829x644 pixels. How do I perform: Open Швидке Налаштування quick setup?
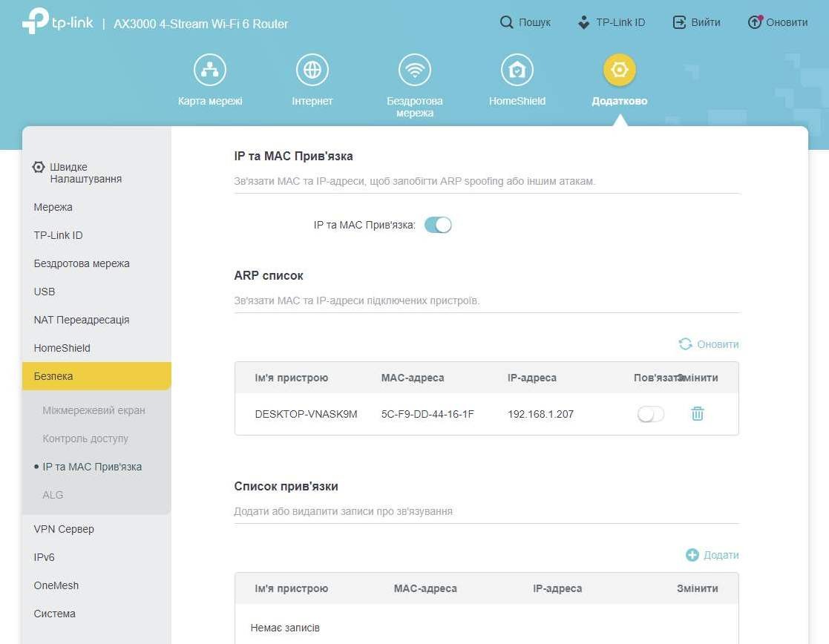(x=78, y=173)
